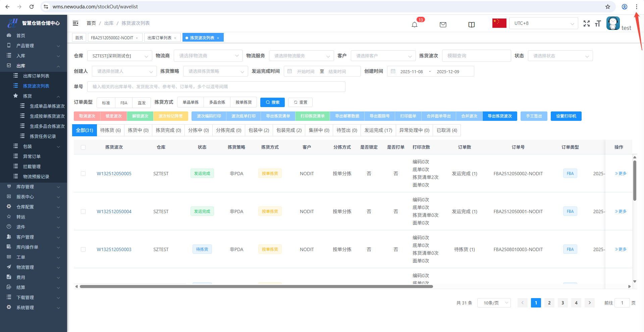
Task: Open wave link W132512050004
Action: pos(114,211)
